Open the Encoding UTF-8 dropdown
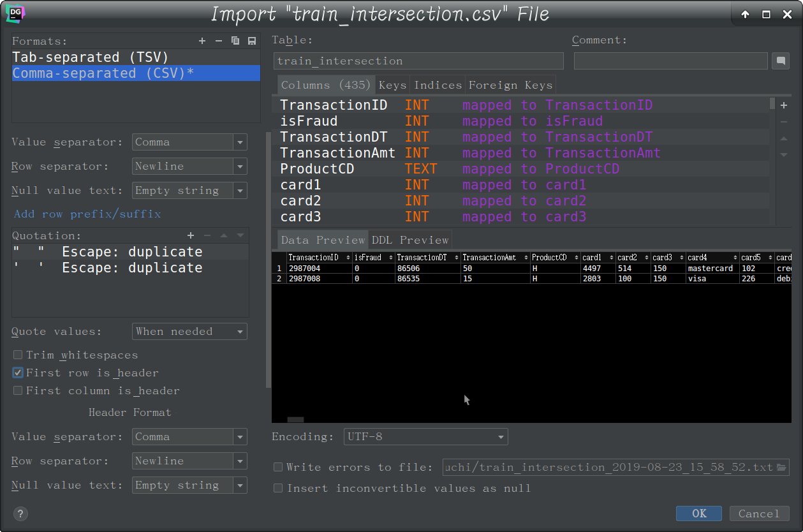This screenshot has width=803, height=532. click(x=426, y=437)
